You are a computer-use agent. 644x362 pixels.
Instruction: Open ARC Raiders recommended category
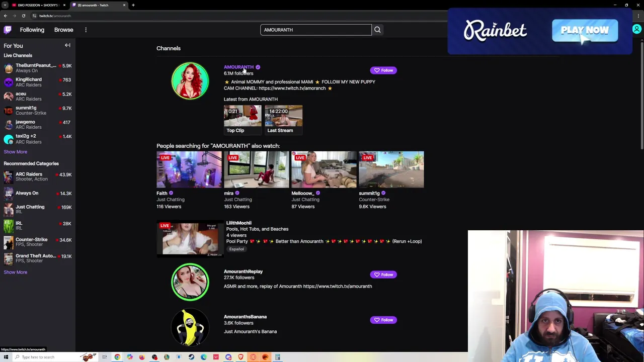click(x=38, y=176)
